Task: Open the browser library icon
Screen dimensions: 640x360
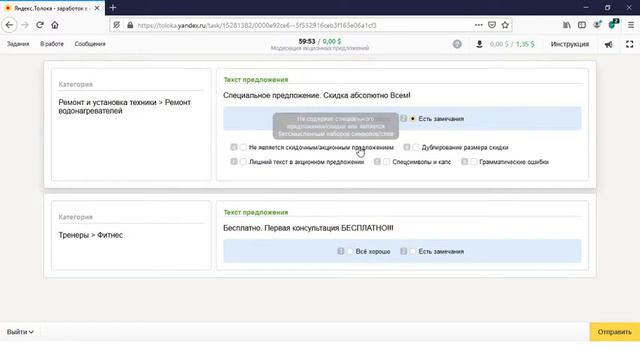Action: point(567,25)
